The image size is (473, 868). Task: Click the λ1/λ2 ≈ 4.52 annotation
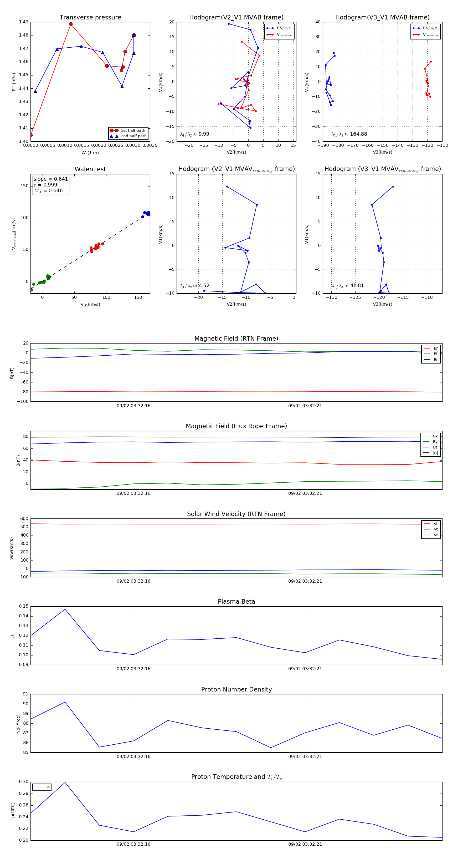(194, 286)
